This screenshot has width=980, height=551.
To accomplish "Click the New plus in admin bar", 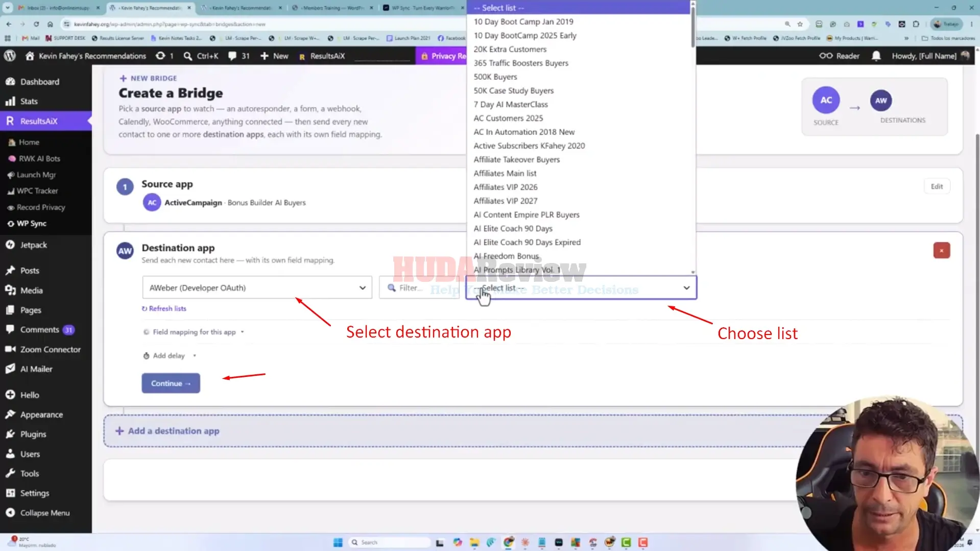I will click(x=274, y=56).
